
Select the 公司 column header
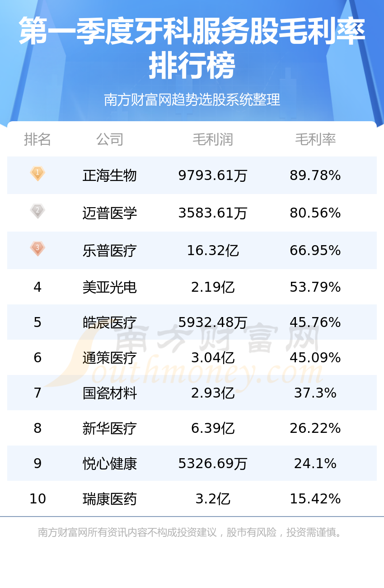110,139
